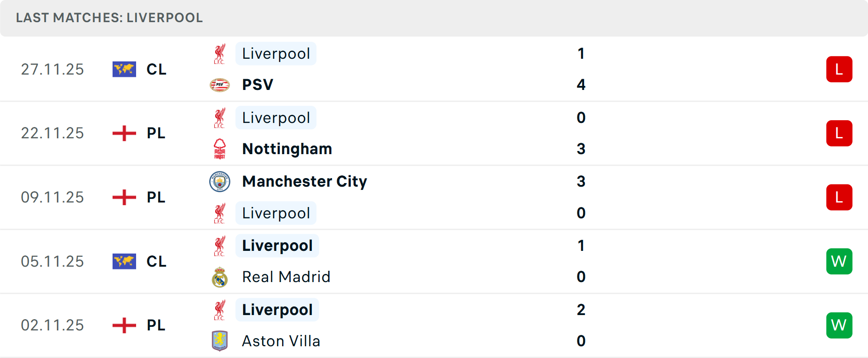The image size is (868, 358).
Task: Click the CL competition label on 05.11.25
Action: [156, 261]
